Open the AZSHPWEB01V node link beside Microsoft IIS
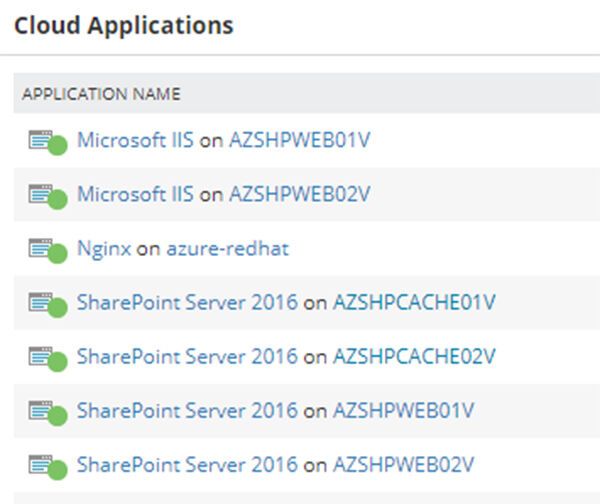Image resolution: width=600 pixels, height=504 pixels. pos(300,140)
